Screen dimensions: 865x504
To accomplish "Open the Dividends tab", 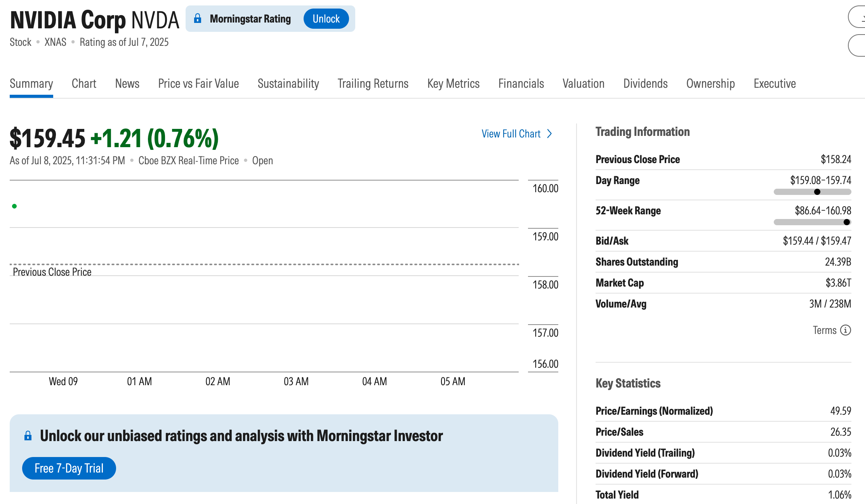I will pyautogui.click(x=645, y=83).
